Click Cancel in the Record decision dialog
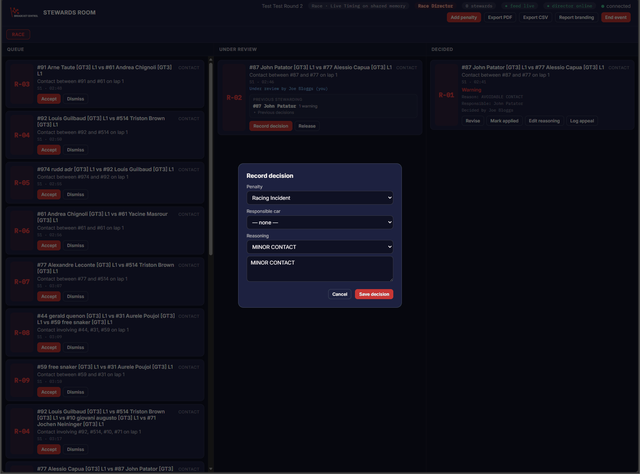Image resolution: width=640 pixels, height=474 pixels. pos(339,294)
